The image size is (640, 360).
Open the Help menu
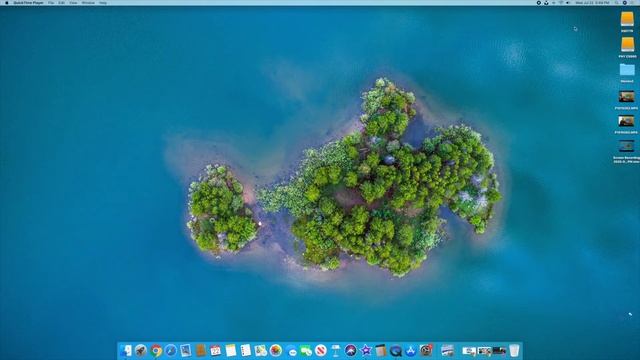coord(103,3)
